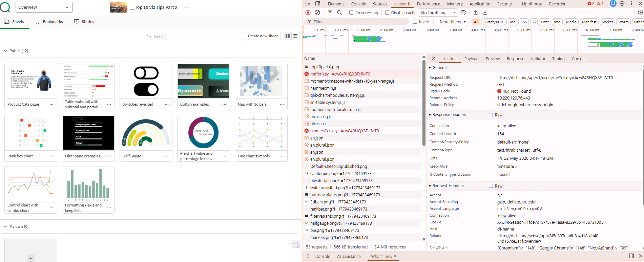Screen dimensions: 644x262
Task: Click the network Filter input field
Action: (x=357, y=22)
